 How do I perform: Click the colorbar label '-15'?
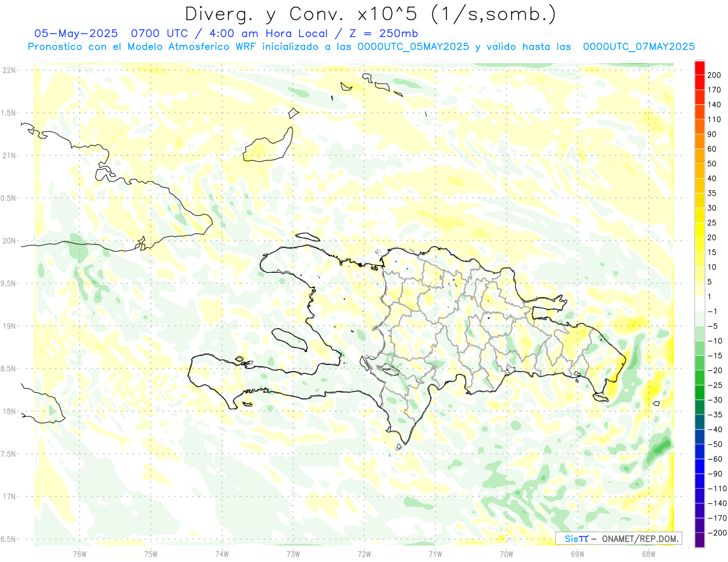[716, 356]
